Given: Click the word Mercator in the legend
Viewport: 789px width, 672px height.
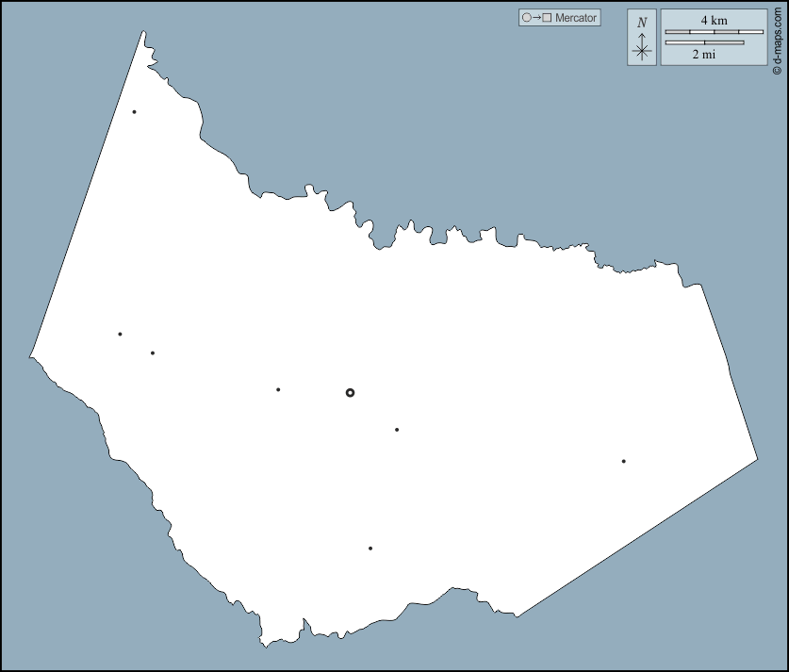Looking at the screenshot, I should tap(575, 18).
